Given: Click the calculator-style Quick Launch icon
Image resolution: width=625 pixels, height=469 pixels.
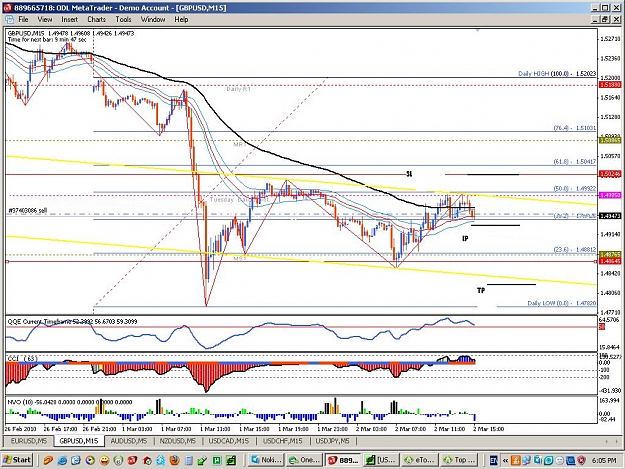Looking at the screenshot, I should (189, 460).
